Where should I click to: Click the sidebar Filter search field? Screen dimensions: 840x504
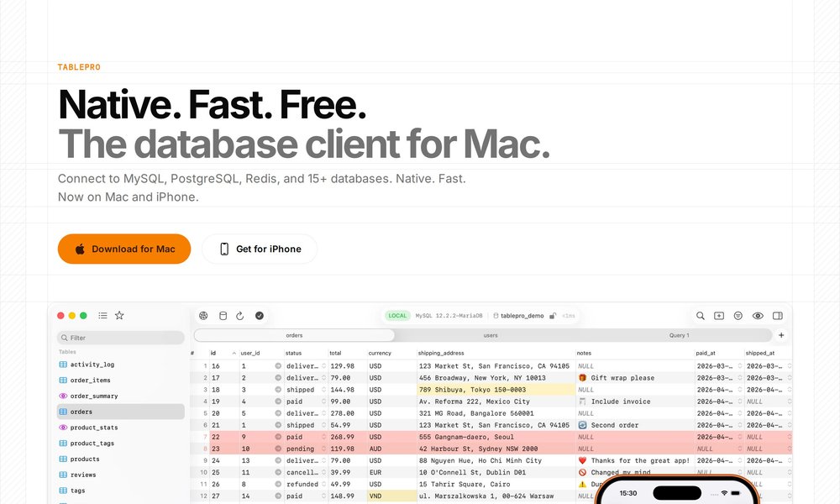(120, 338)
